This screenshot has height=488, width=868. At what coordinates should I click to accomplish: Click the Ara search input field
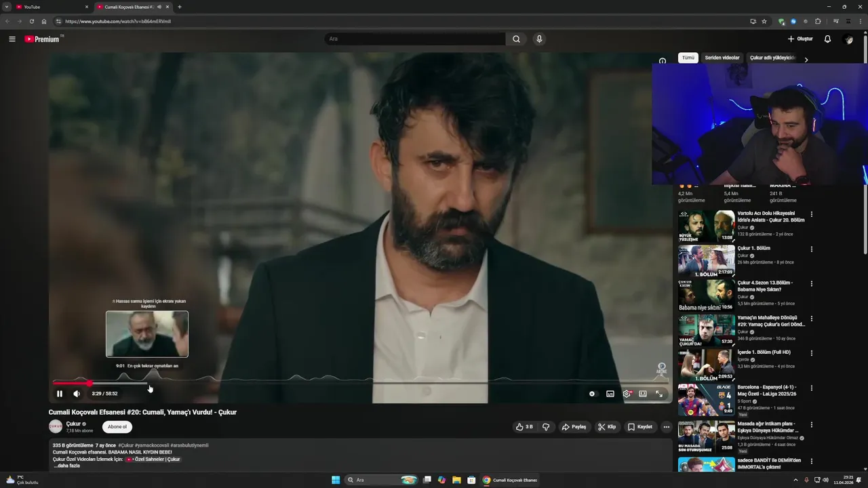click(415, 39)
